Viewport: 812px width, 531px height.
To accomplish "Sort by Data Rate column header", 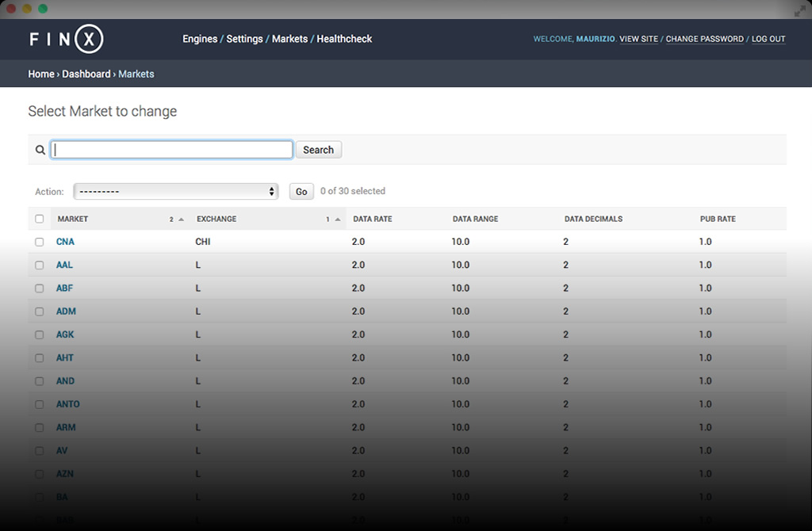I will tap(373, 219).
